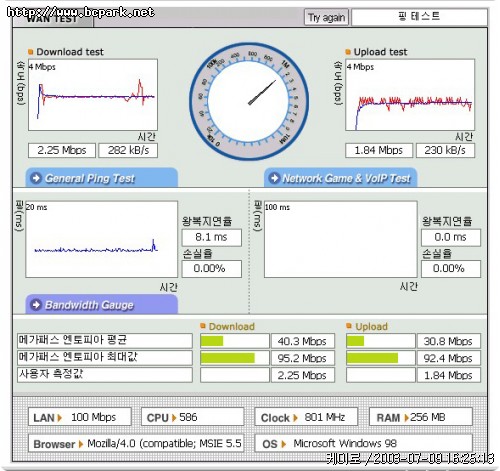This screenshot has height=471, width=500.
Task: Select the 2.25 Mbps user download value in table
Action: [303, 375]
